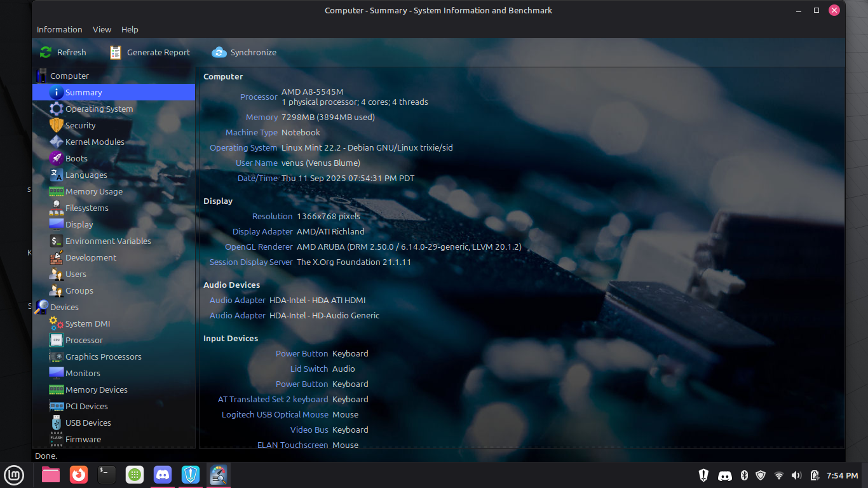Open the View menu

[102, 29]
